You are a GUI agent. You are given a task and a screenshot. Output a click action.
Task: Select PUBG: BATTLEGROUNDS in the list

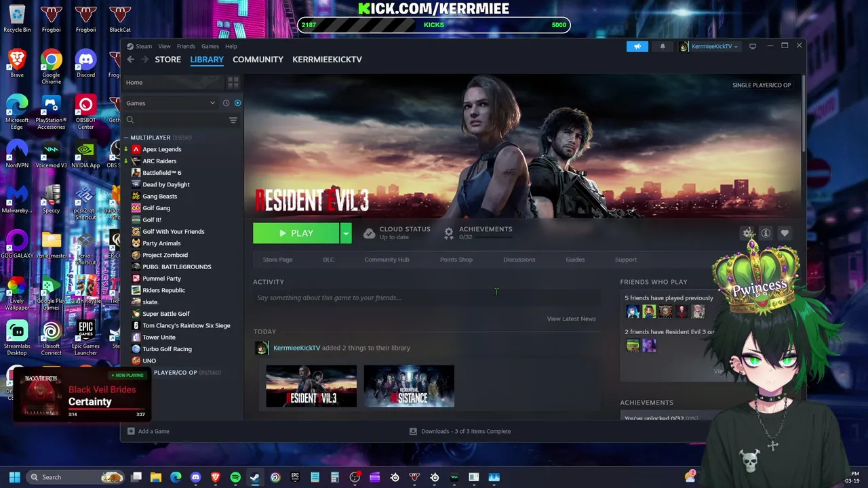176,266
